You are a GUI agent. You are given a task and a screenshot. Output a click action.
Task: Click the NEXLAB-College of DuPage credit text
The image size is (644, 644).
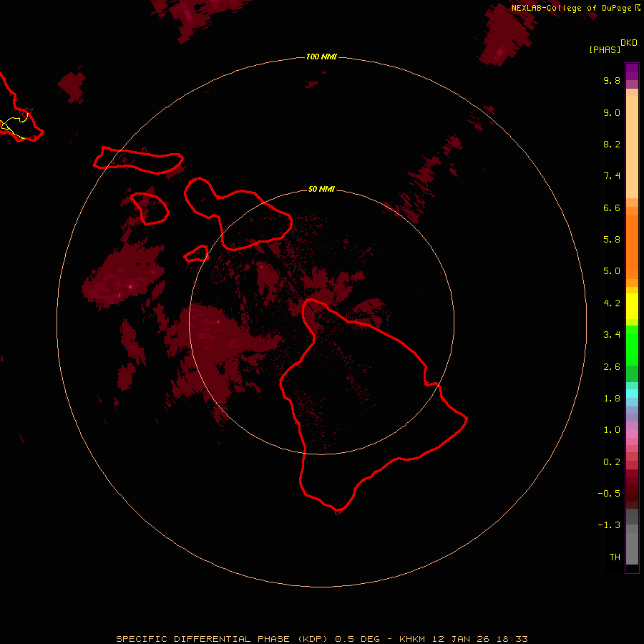click(x=571, y=8)
